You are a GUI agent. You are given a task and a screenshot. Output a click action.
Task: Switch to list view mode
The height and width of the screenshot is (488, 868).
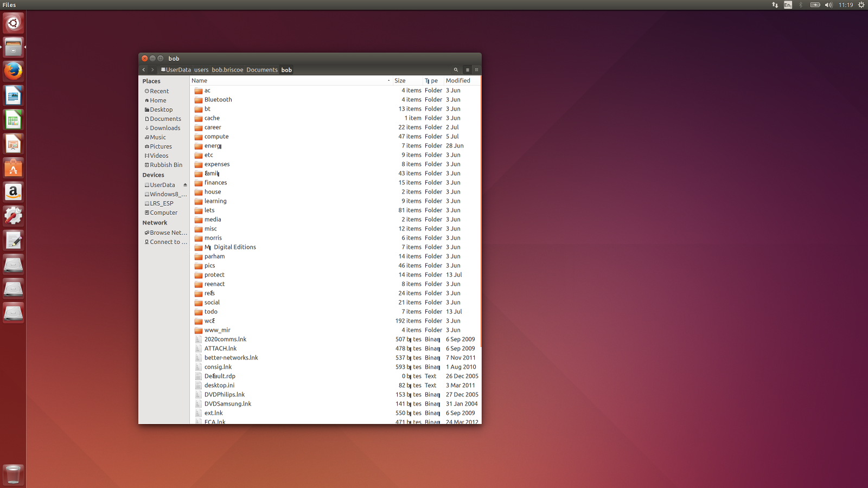[x=467, y=70]
